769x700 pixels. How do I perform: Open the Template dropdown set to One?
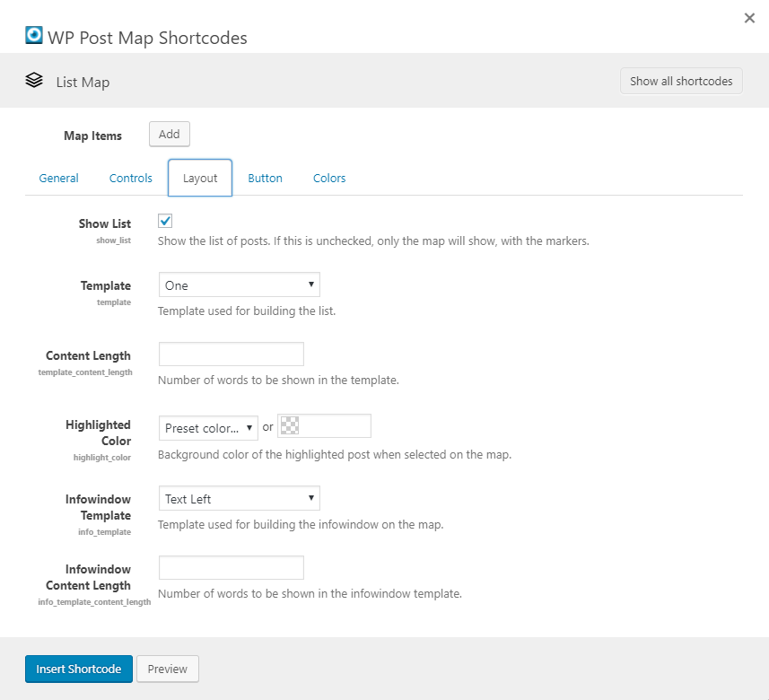tap(240, 285)
